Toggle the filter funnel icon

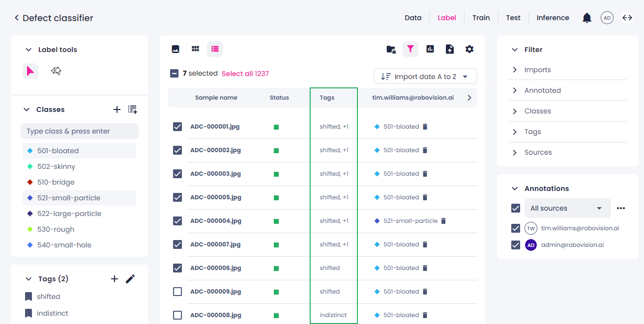410,49
